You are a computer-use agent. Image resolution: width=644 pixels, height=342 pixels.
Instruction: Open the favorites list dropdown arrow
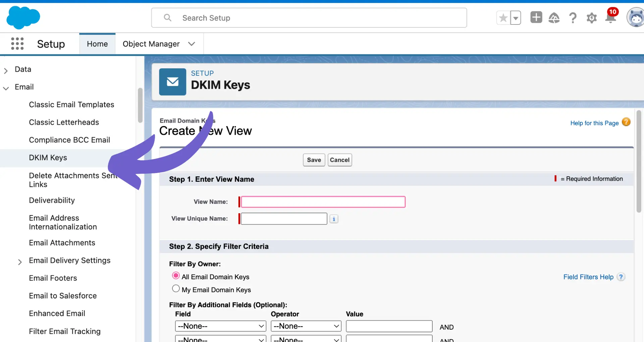[x=516, y=18]
